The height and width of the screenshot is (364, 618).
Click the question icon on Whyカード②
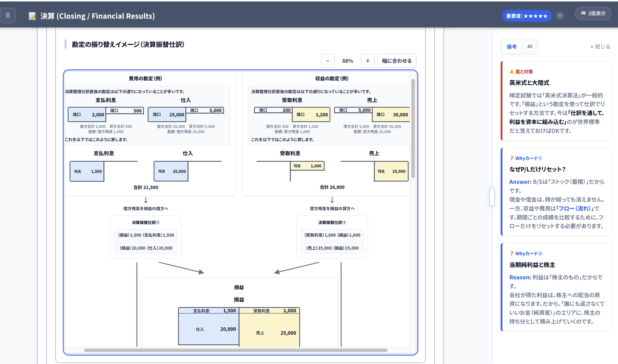coord(512,254)
